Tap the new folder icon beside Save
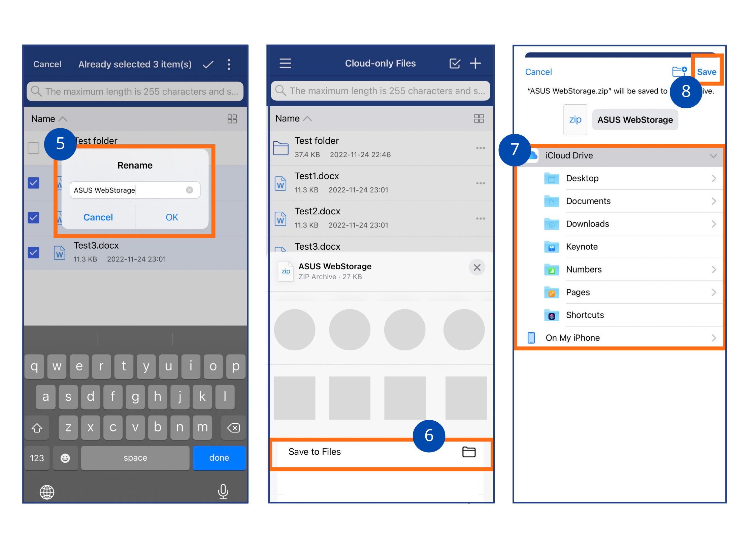This screenshot has width=756, height=534. [x=679, y=71]
